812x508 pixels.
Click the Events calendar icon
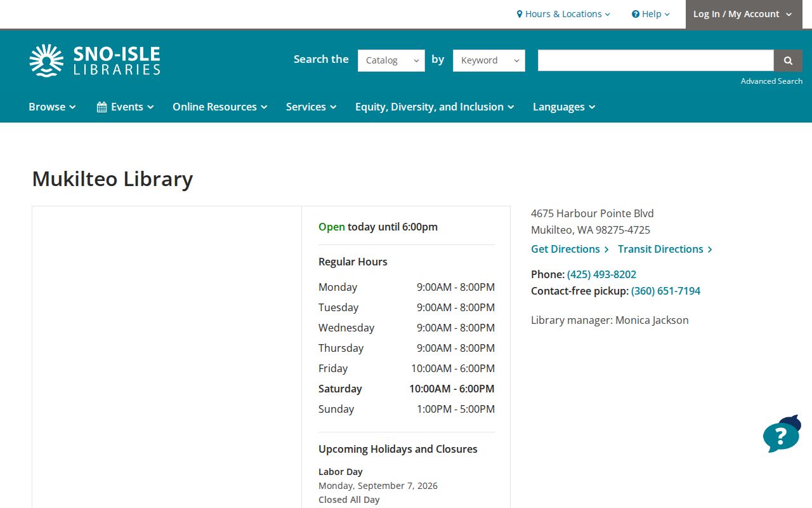[x=101, y=107]
